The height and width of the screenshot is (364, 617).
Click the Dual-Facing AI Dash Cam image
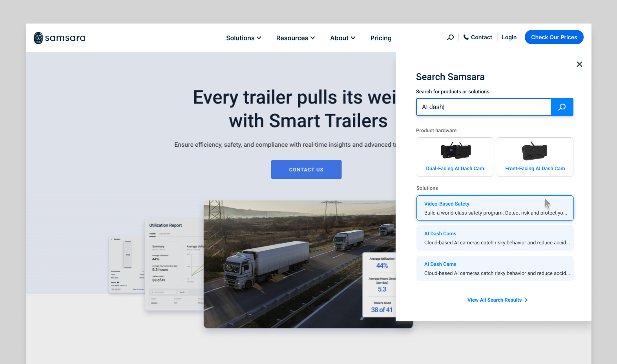pyautogui.click(x=455, y=151)
